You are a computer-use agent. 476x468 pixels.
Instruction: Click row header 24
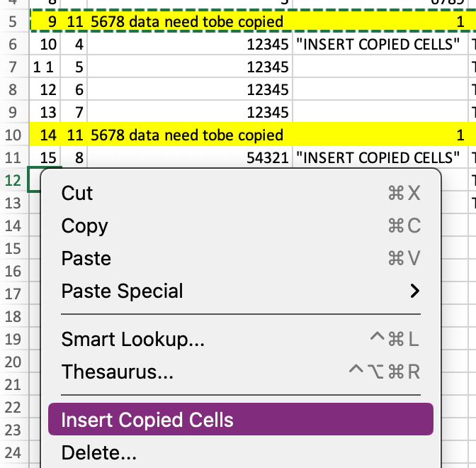click(13, 451)
